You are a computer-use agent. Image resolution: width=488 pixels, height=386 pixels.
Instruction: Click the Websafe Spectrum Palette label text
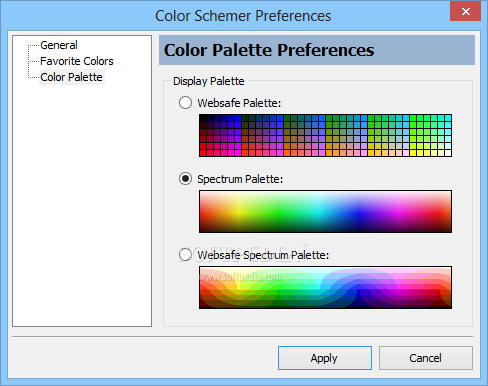(x=263, y=255)
